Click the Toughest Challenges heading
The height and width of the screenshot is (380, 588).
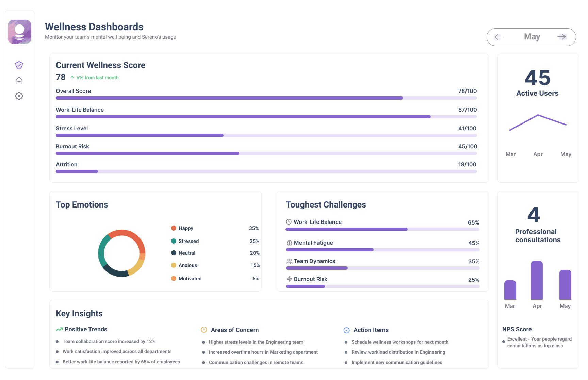(326, 205)
